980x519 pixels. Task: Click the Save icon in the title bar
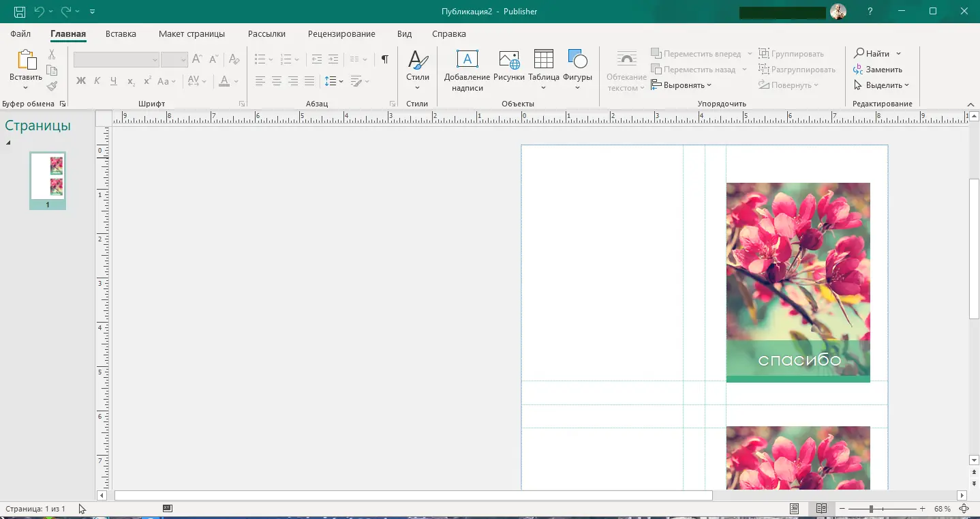tap(20, 12)
